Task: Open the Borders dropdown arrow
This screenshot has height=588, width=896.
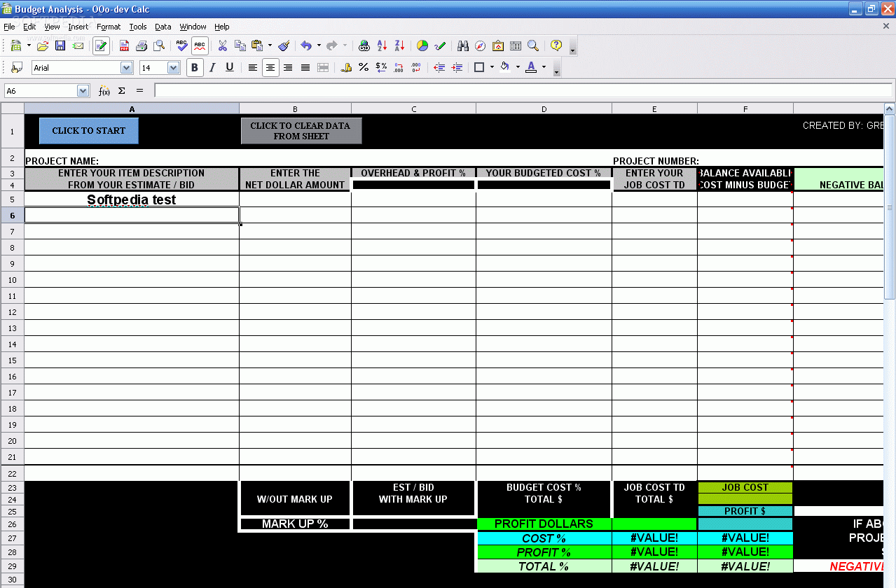Action: point(492,67)
